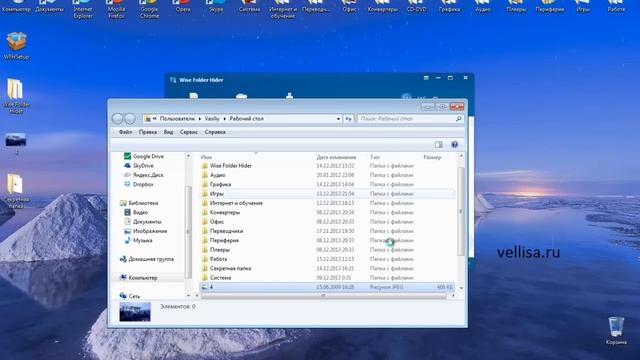Image resolution: width=640 pixels, height=360 pixels.
Task: Expand the arrow after Vasiliy in address bar
Action: point(224,119)
